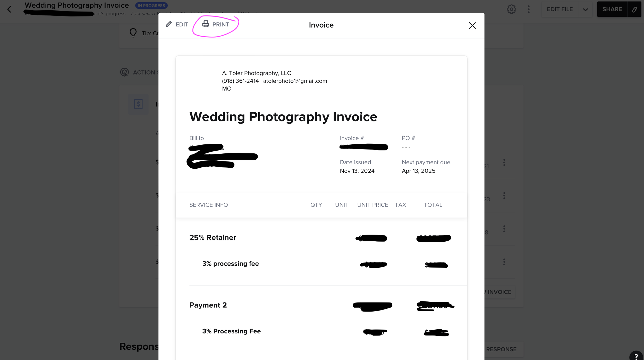This screenshot has width=644, height=360.
Task: Click the PO # label
Action: coord(408,138)
